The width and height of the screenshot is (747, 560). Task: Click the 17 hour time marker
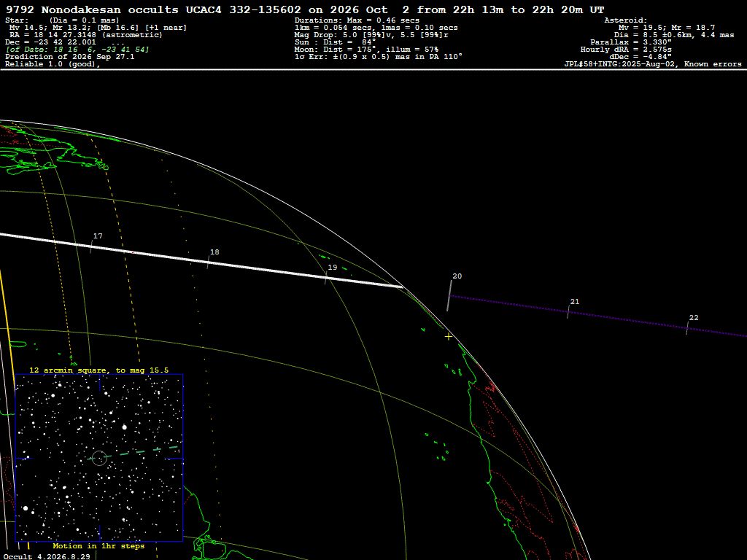pyautogui.click(x=98, y=236)
